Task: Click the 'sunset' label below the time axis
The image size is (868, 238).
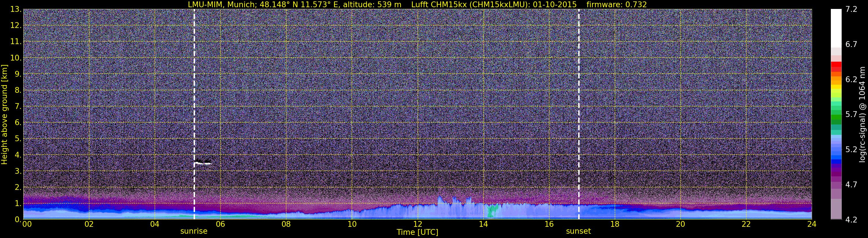Action: point(578,231)
